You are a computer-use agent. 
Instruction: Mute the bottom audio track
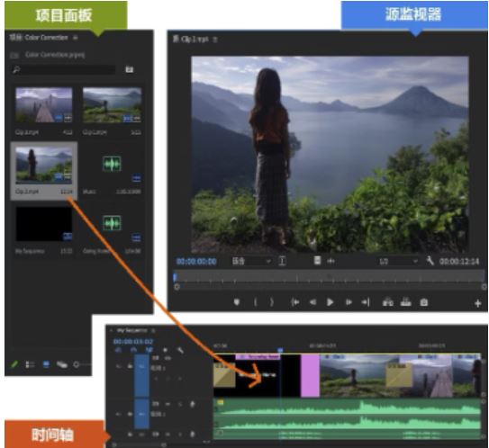pyautogui.click(x=168, y=434)
